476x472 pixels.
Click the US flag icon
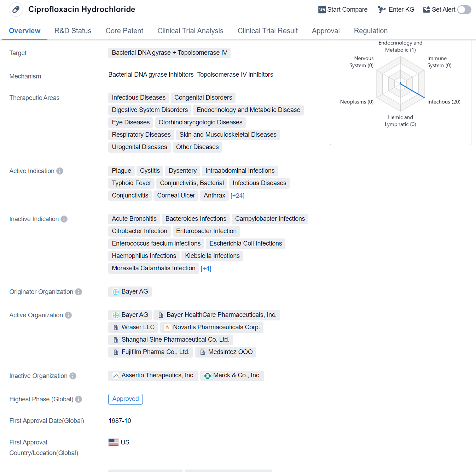point(114,442)
